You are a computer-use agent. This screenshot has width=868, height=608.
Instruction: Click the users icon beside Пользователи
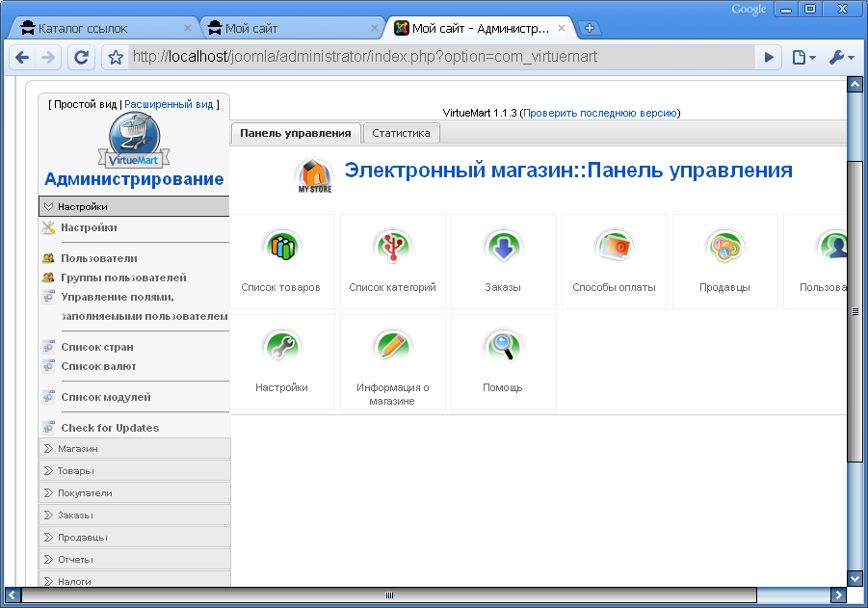(49, 258)
